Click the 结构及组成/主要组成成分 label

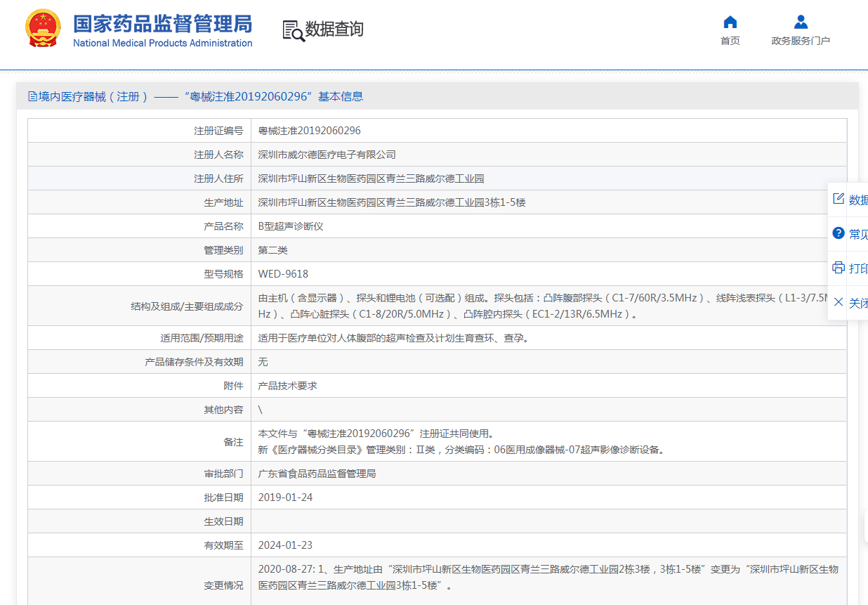click(x=188, y=306)
